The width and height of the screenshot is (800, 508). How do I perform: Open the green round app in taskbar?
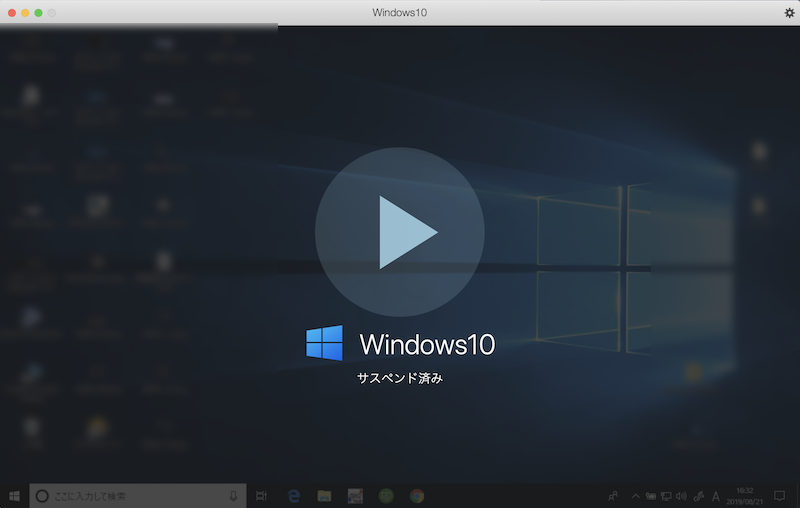pyautogui.click(x=386, y=495)
